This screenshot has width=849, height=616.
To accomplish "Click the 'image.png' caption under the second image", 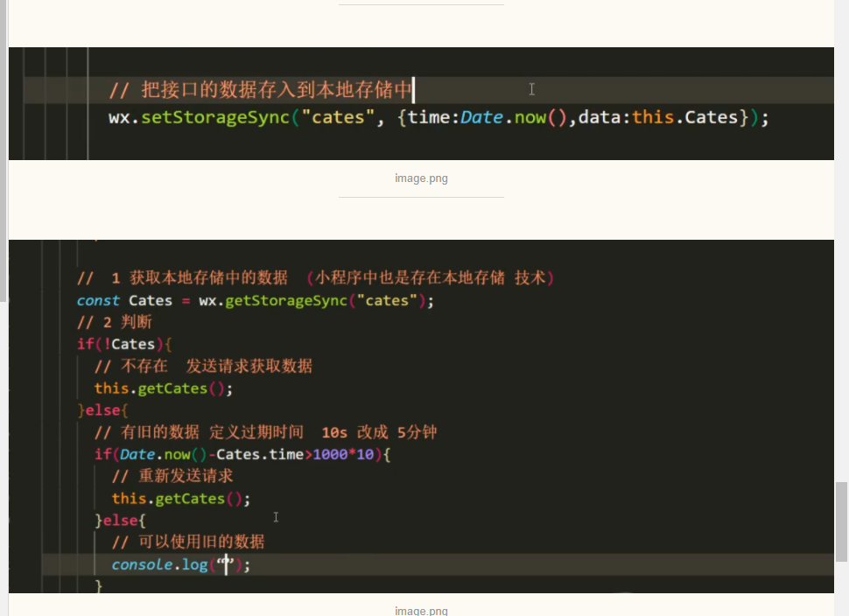I will point(421,611).
